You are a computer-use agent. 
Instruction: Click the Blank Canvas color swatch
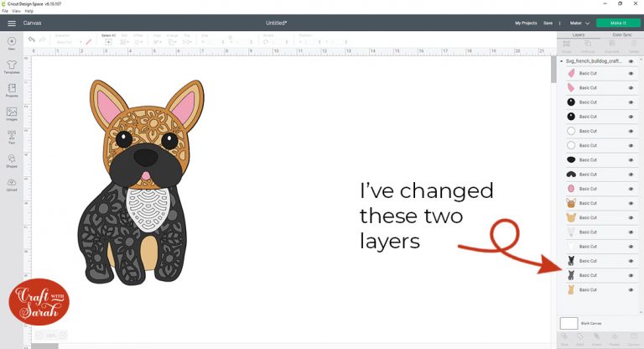(569, 324)
